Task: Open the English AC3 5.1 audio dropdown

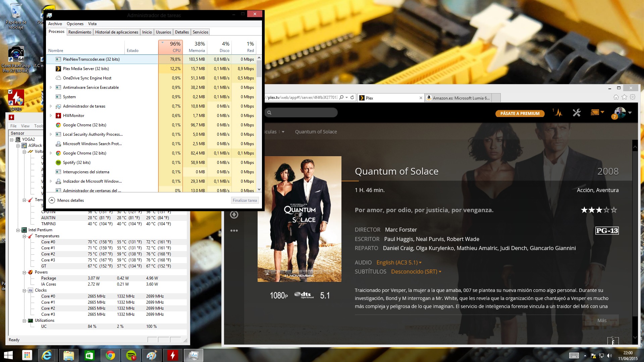Action: (399, 262)
